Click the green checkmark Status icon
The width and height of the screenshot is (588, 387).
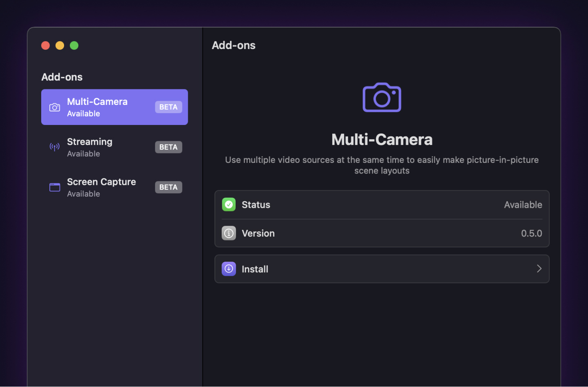pyautogui.click(x=229, y=205)
